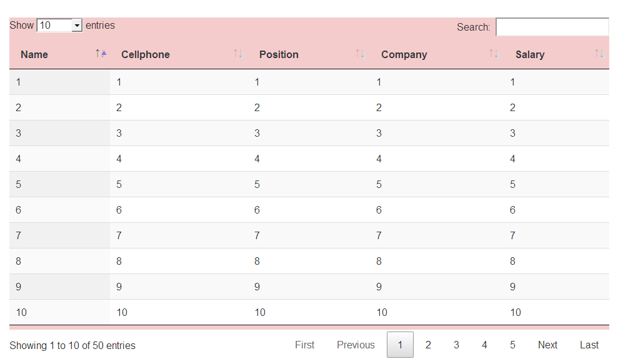Select the Name cell in row 5
Viewport: 618px width, 364px height.
[x=19, y=184]
